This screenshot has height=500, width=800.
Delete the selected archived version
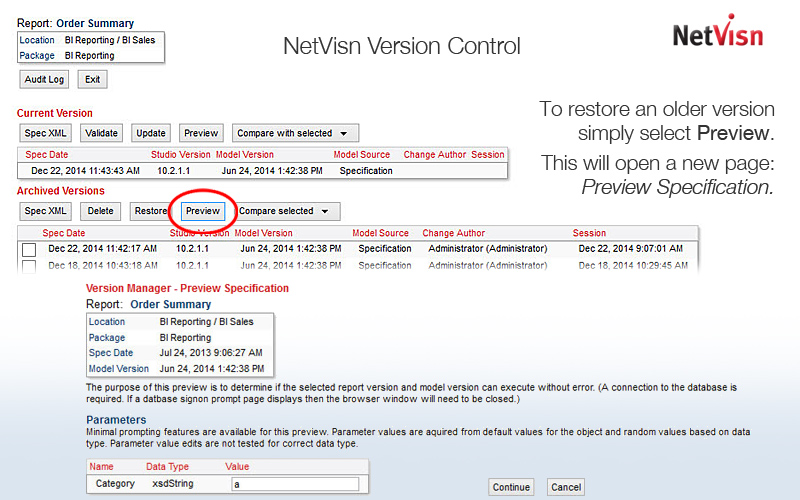coord(100,211)
